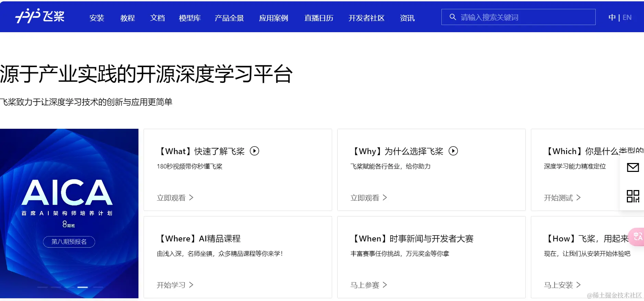
Task: Click text 现在，让我们从安装开始体验吧
Action: point(587,254)
